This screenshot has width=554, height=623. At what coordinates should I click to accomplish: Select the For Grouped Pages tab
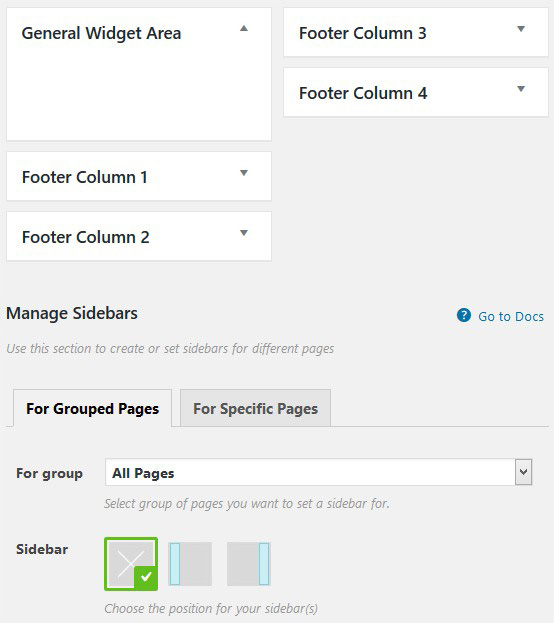pyautogui.click(x=93, y=408)
